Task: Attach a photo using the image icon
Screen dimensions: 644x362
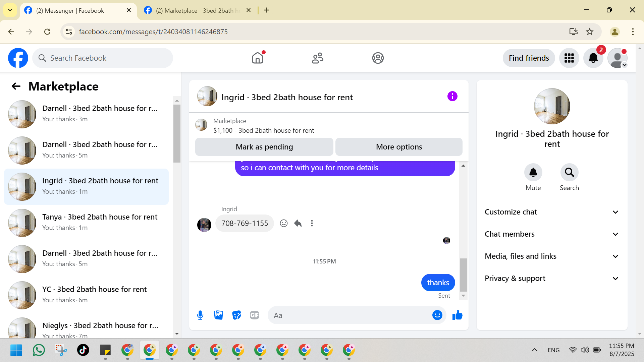Action: (218, 315)
